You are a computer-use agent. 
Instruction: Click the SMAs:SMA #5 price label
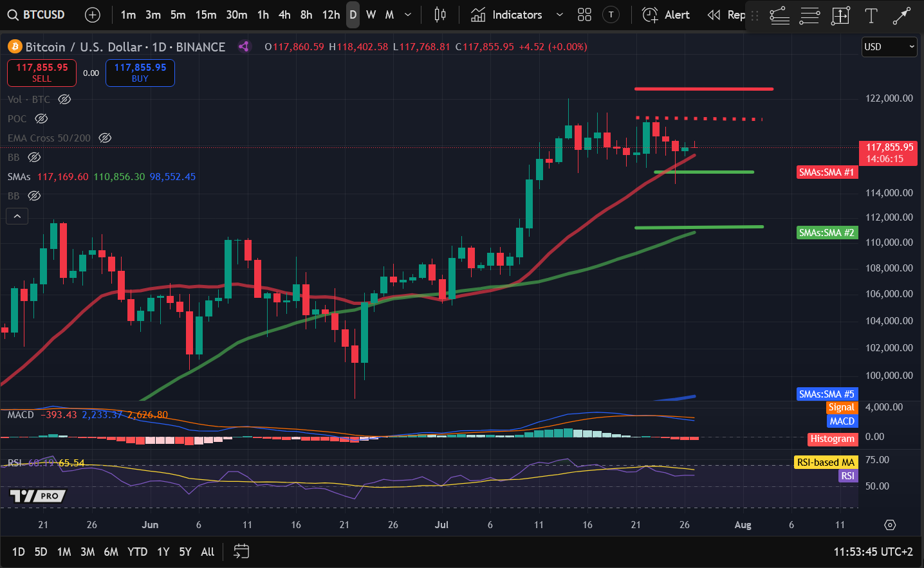827,394
